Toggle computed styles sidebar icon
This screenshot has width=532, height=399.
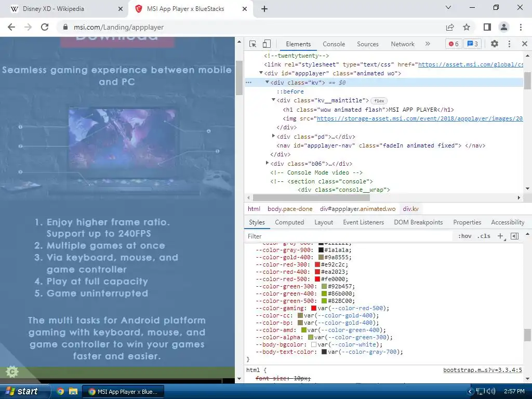coord(514,236)
